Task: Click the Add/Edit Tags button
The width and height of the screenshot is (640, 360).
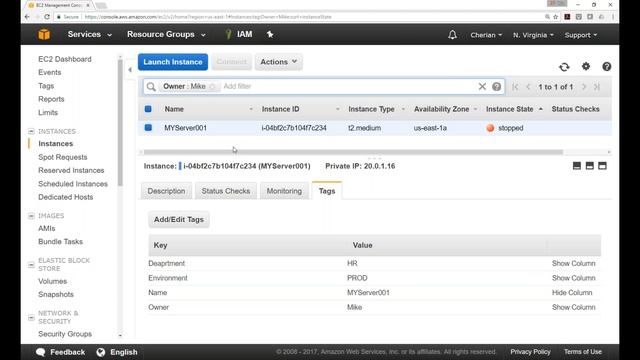Action: point(179,220)
